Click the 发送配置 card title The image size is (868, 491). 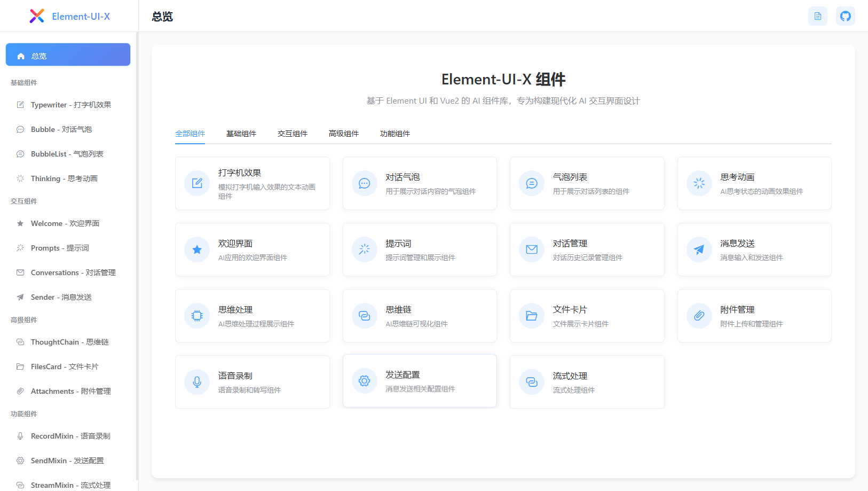point(403,375)
